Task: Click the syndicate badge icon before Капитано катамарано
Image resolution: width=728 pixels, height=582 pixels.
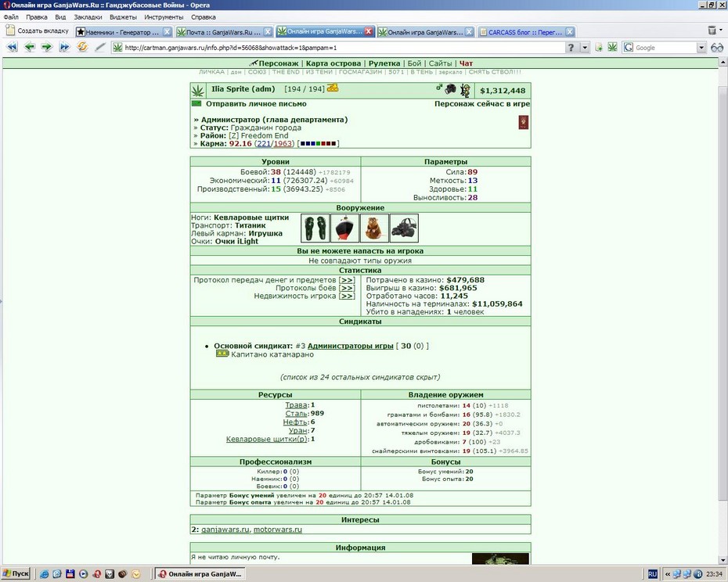Action: tap(222, 354)
